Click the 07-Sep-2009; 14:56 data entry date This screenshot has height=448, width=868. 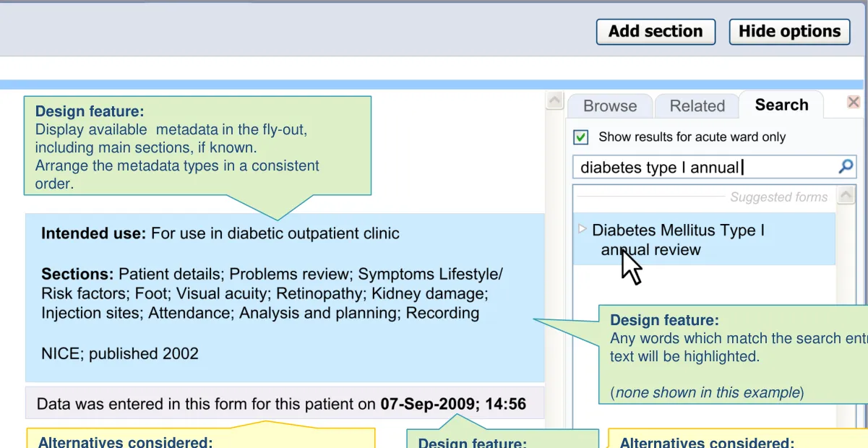(453, 404)
